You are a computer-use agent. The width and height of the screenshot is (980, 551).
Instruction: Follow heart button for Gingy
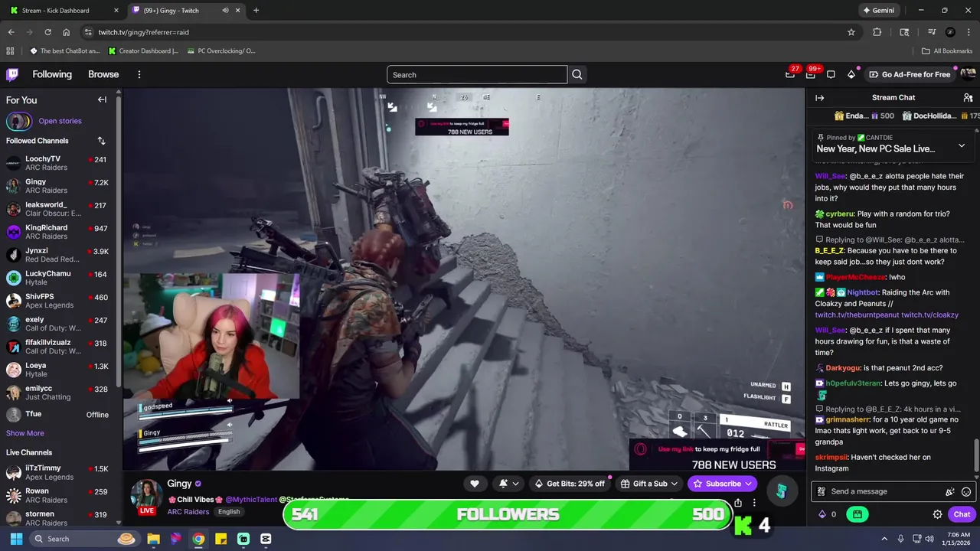point(475,484)
